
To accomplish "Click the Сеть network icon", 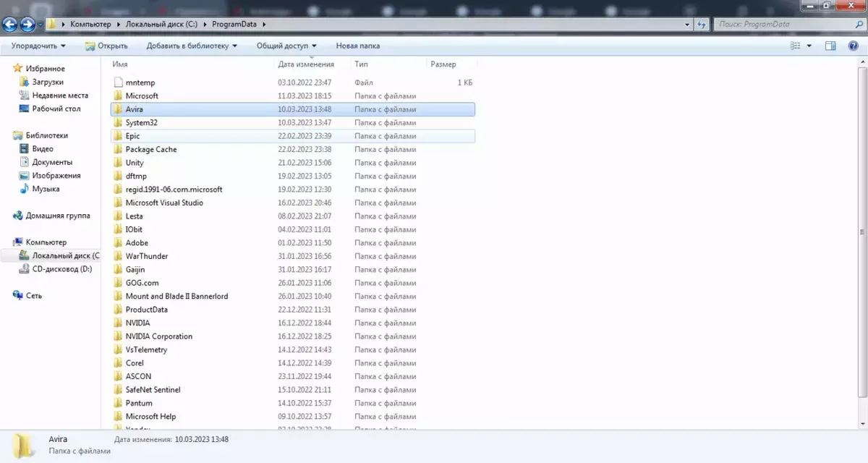I will pos(17,295).
